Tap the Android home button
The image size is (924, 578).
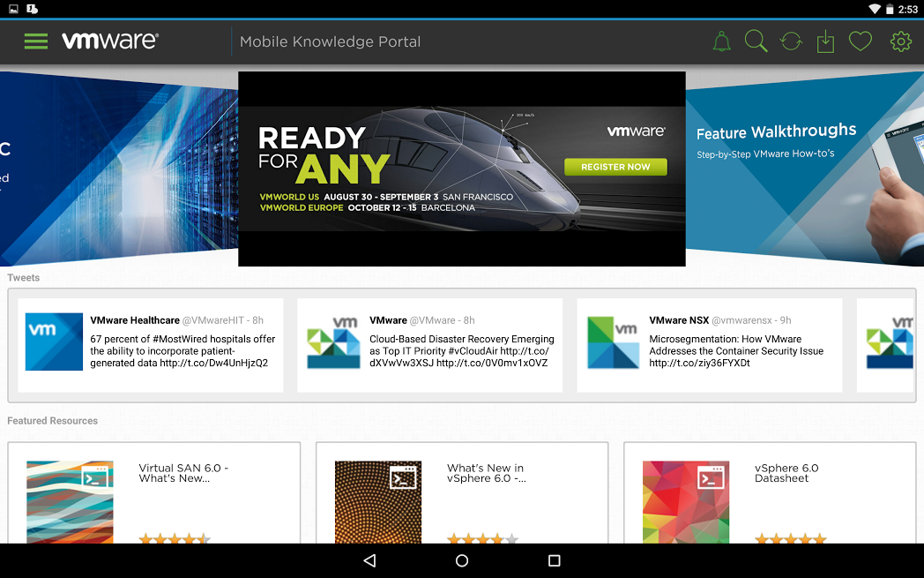[462, 560]
